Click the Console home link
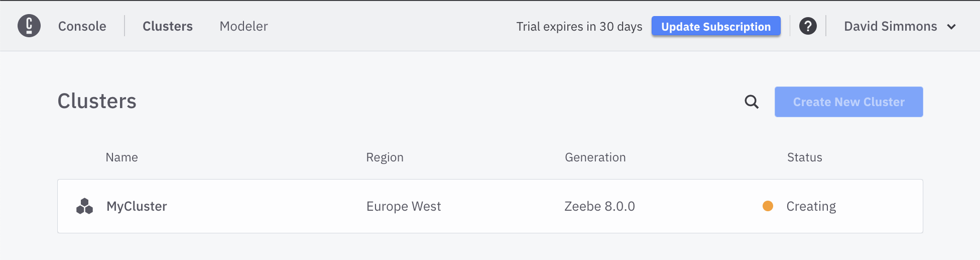Viewport: 980px width, 260px height. (x=82, y=26)
